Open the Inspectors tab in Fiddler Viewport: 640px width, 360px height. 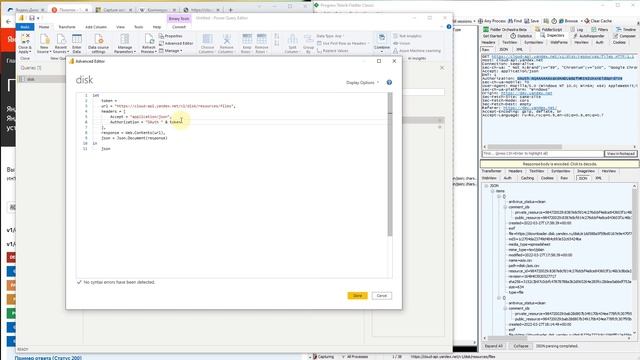[552, 36]
